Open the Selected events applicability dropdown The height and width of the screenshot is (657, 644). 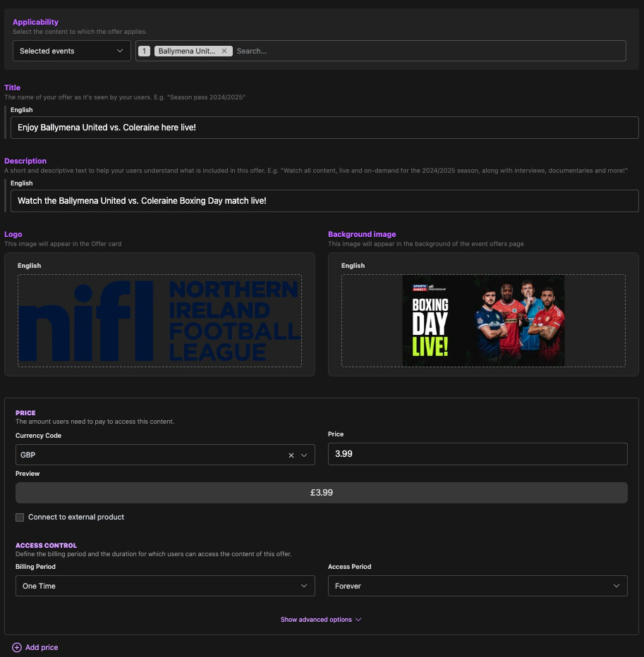pyautogui.click(x=72, y=51)
